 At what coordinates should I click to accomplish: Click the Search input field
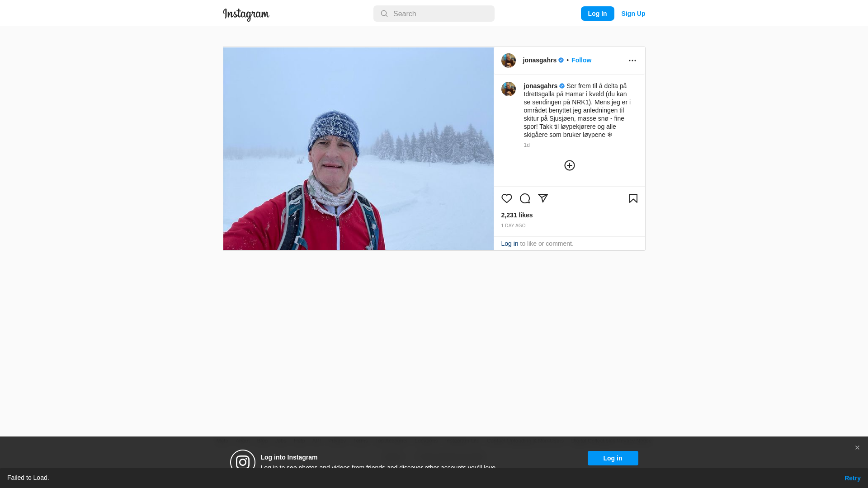point(434,14)
